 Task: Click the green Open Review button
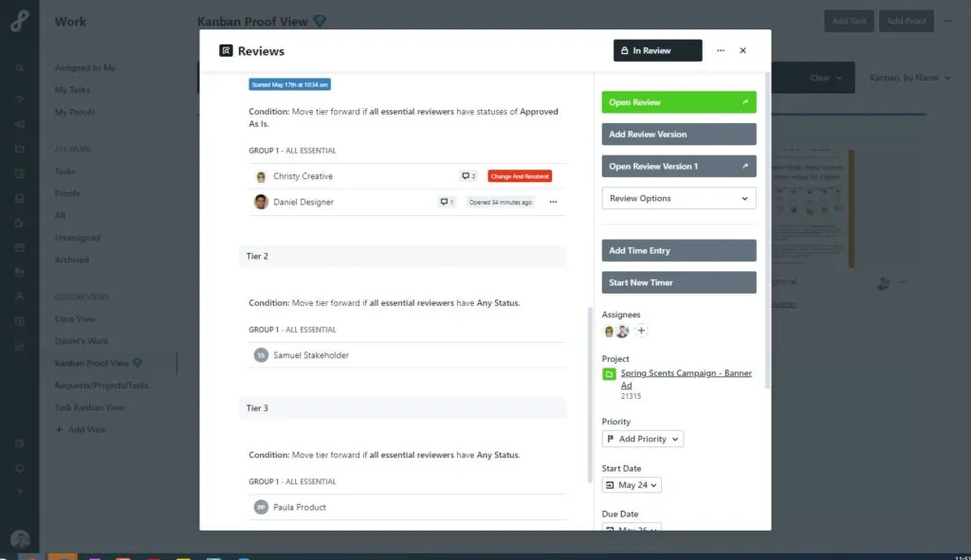point(679,102)
